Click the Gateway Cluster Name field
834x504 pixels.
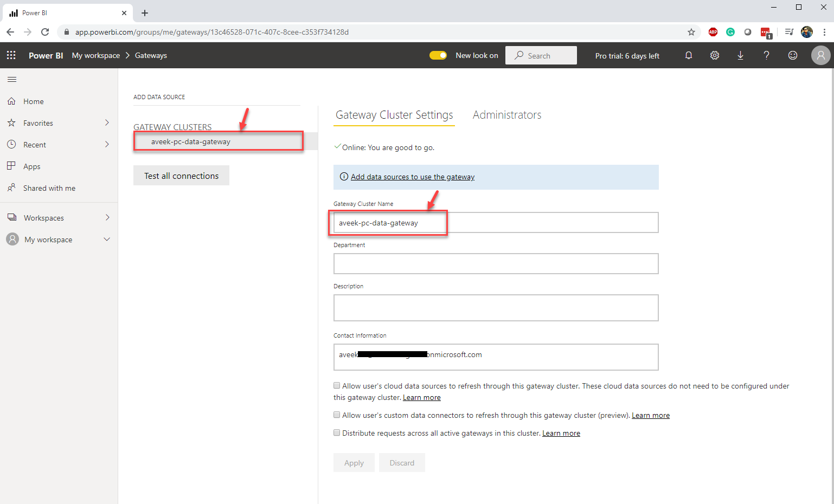(x=496, y=222)
